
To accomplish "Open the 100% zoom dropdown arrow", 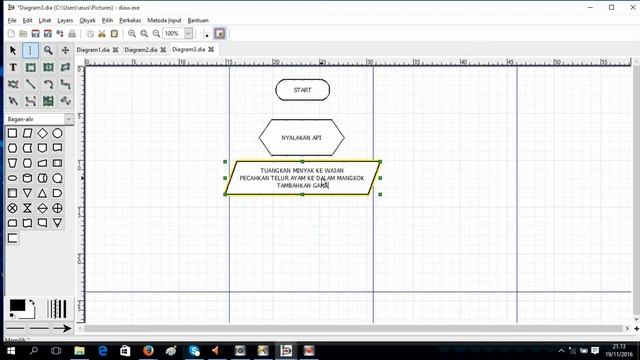I will tap(188, 33).
